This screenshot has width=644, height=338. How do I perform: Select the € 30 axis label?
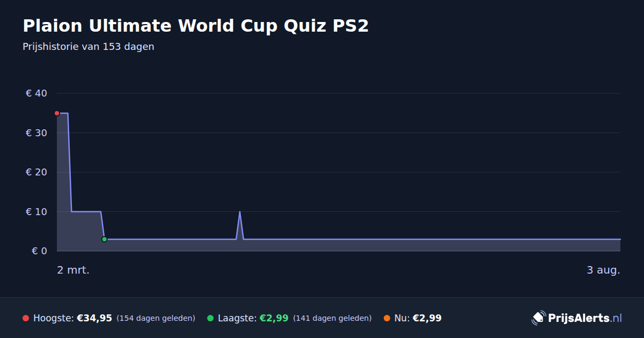point(36,133)
